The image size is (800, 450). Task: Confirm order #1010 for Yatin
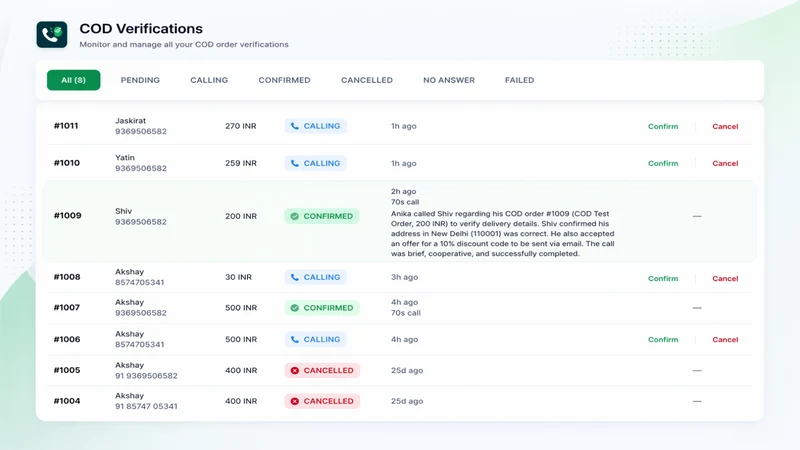tap(663, 163)
